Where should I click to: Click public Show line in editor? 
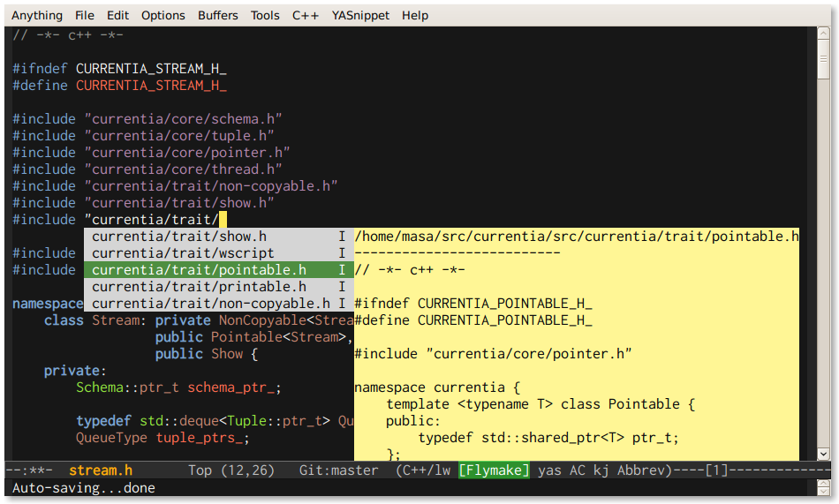[207, 354]
